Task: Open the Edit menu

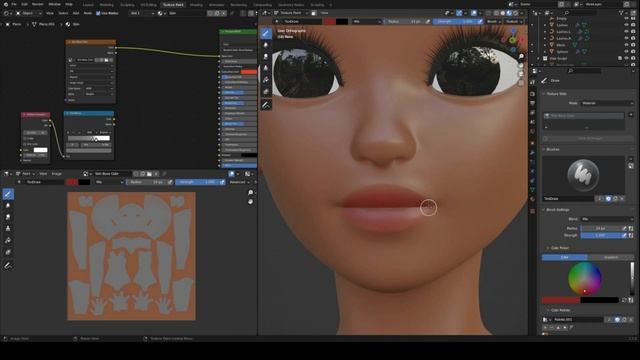Action: (x=24, y=4)
